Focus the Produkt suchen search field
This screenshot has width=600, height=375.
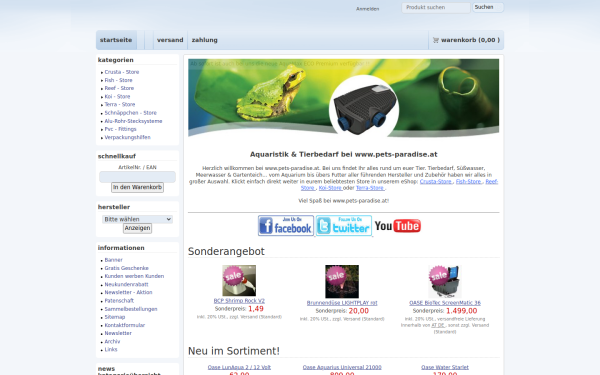click(x=436, y=8)
